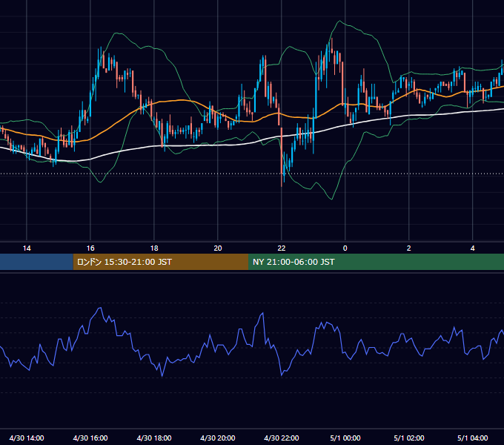Screen dimensions: 504x445
Task: Click the 4/30 18:00 time label
Action: (x=154, y=438)
